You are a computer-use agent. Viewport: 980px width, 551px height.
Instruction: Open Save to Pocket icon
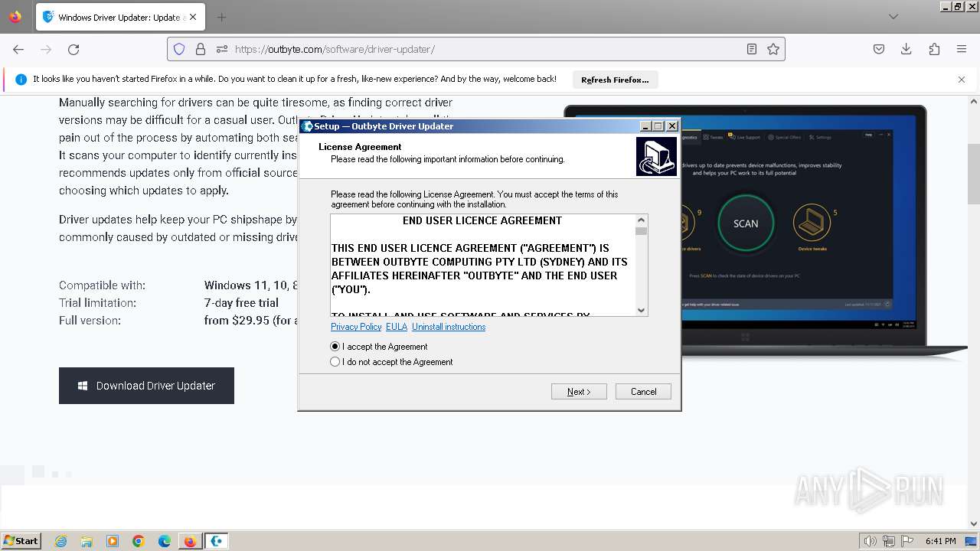pos(879,49)
